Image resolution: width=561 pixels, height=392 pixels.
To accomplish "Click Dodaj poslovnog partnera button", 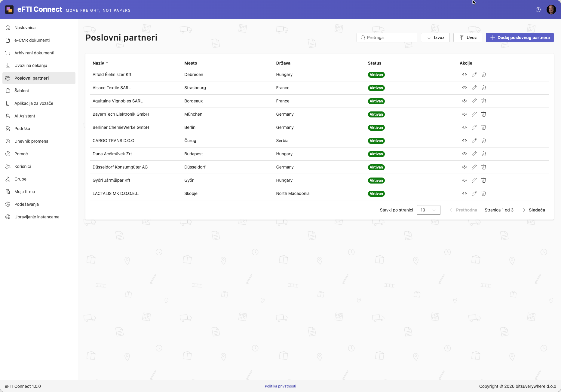I will (520, 38).
